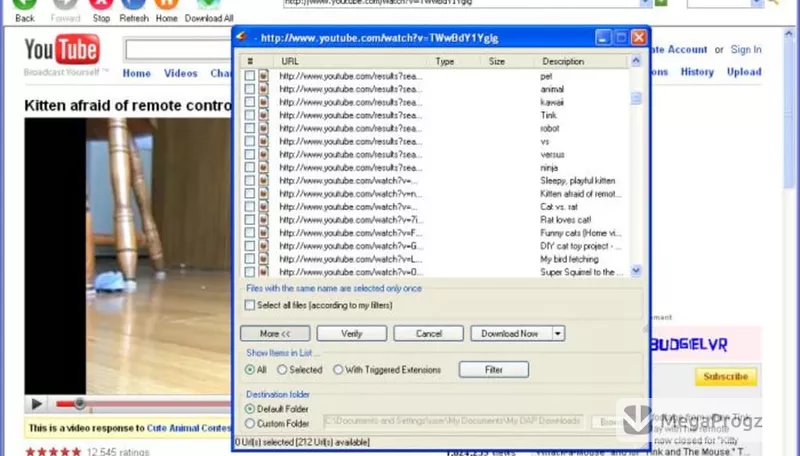Click the file icon in the 'Kitten afraid of remot...' row
The image size is (800, 456).
(x=263, y=193)
